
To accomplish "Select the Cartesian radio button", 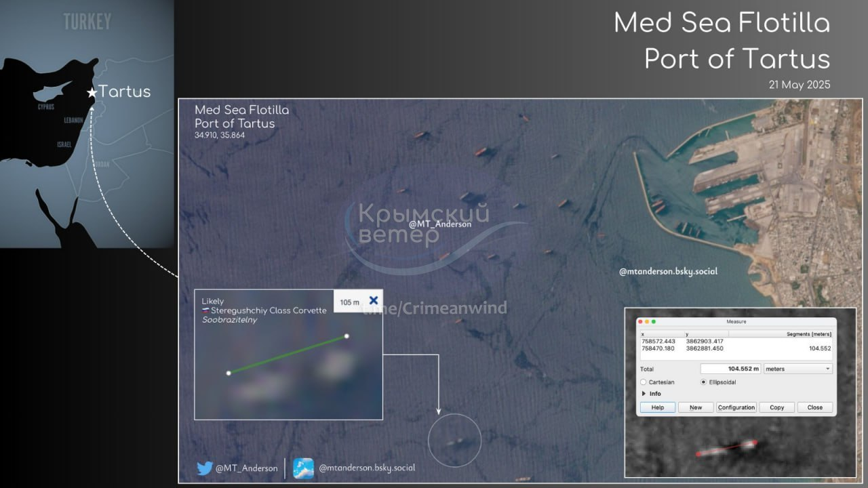I will [x=644, y=382].
